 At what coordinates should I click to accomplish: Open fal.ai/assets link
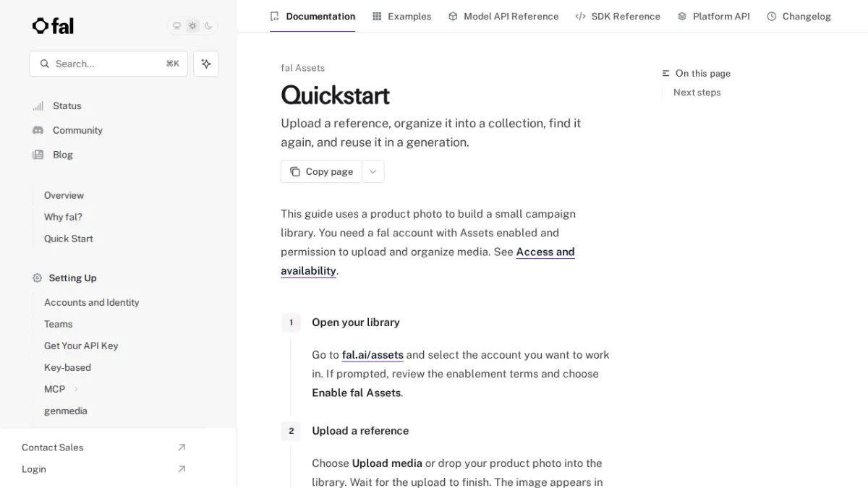[x=373, y=355]
